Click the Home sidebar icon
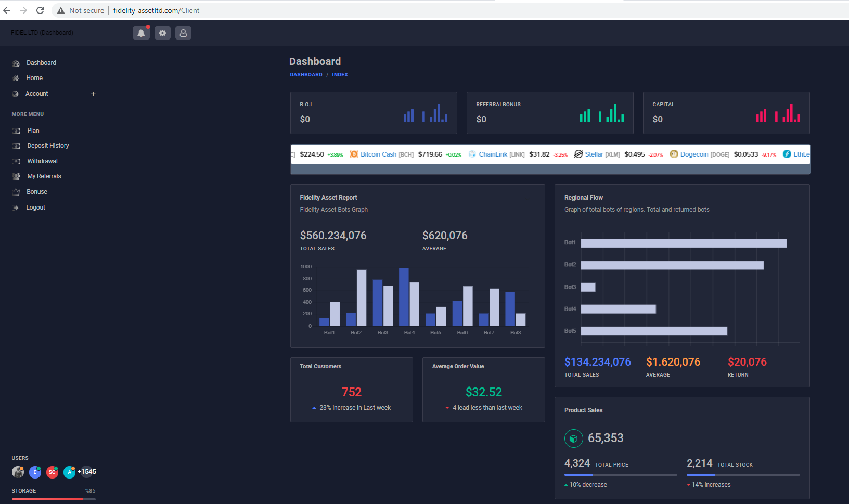Viewport: 849px width, 504px height. coord(16,78)
